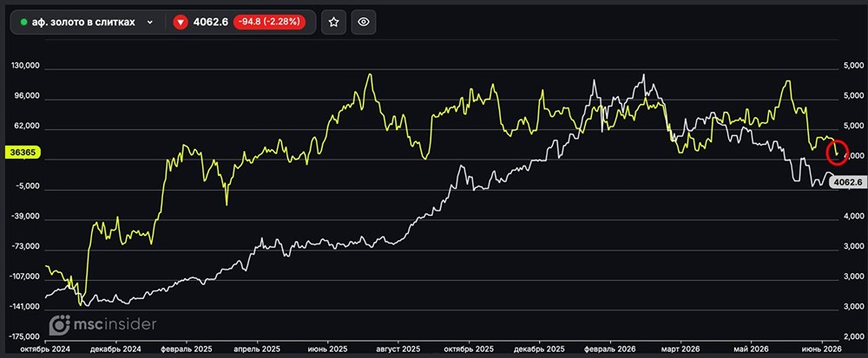Image resolution: width=868 pixels, height=358 pixels.
Task: Click the 130,000 left axis label
Action: pos(25,66)
